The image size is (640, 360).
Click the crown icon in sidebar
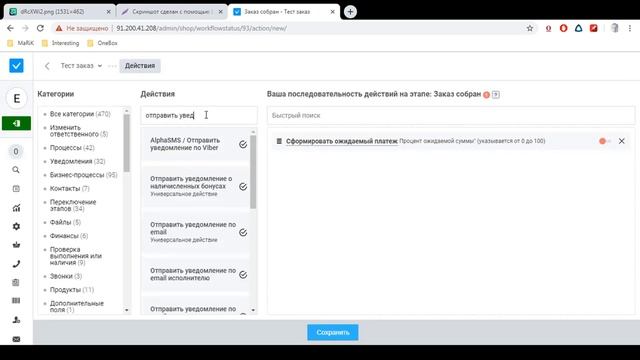[x=16, y=245]
